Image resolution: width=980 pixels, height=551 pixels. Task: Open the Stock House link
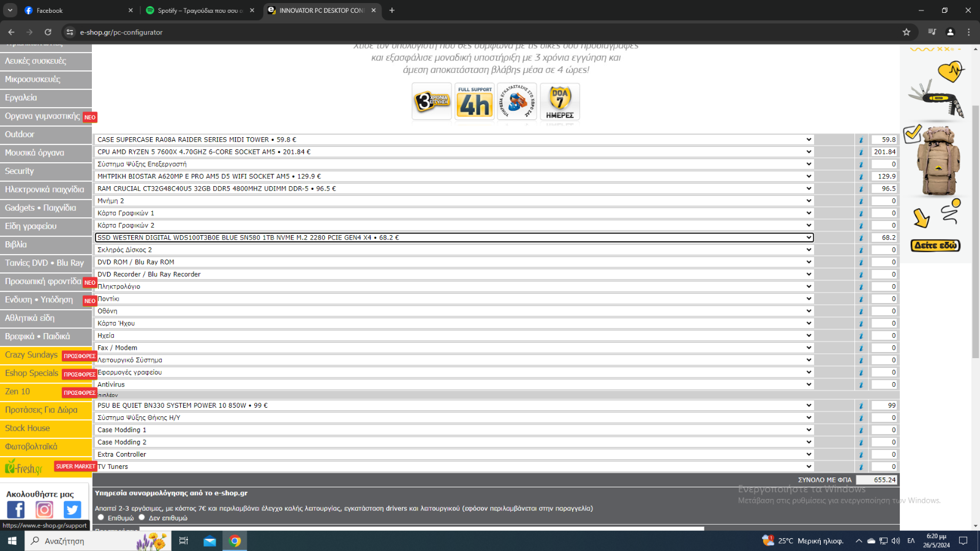click(x=46, y=429)
